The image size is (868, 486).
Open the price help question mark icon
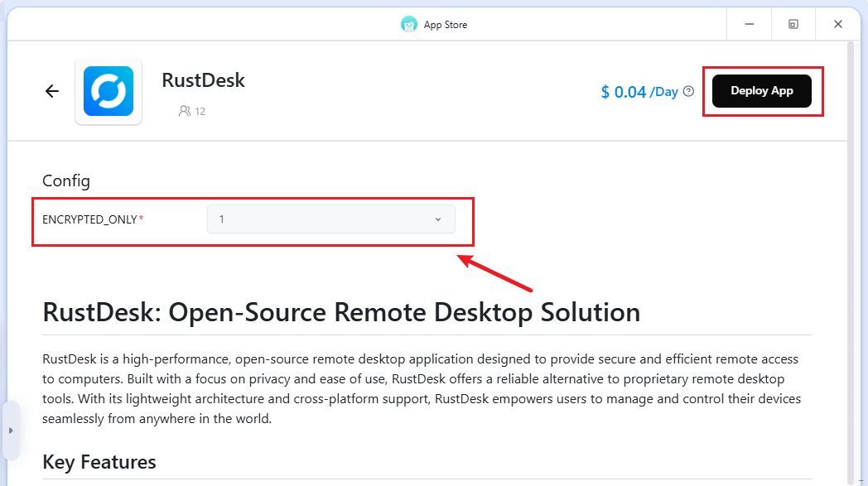coord(688,92)
